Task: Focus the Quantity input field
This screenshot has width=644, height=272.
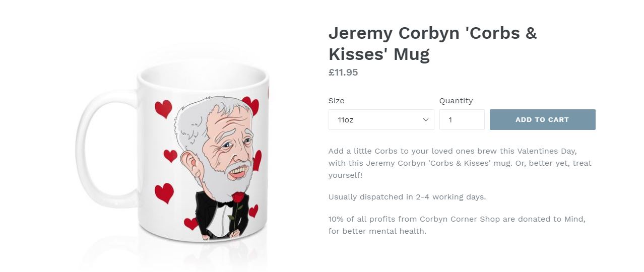Action: tap(462, 120)
